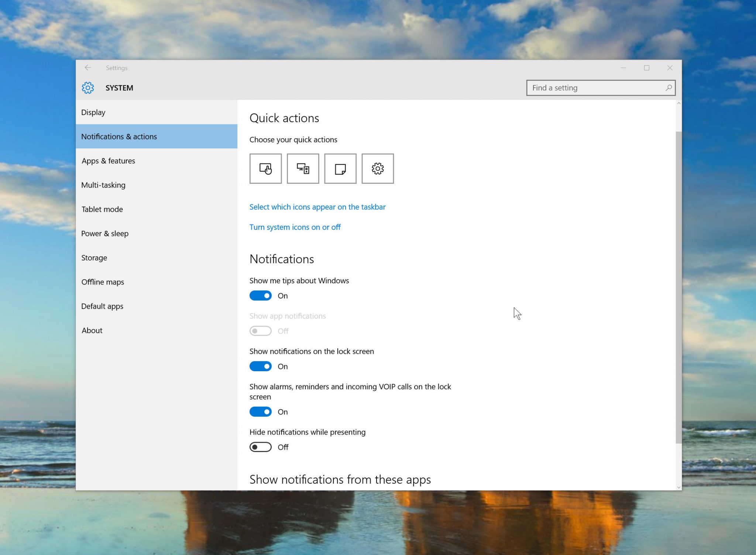The height and width of the screenshot is (555, 756).
Task: Open Power & sleep settings section
Action: (x=104, y=234)
